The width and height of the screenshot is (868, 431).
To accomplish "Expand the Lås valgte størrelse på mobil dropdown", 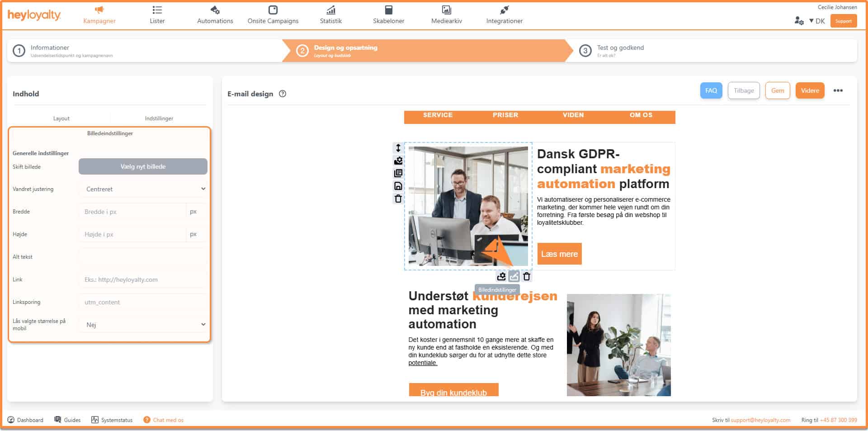I will point(143,325).
